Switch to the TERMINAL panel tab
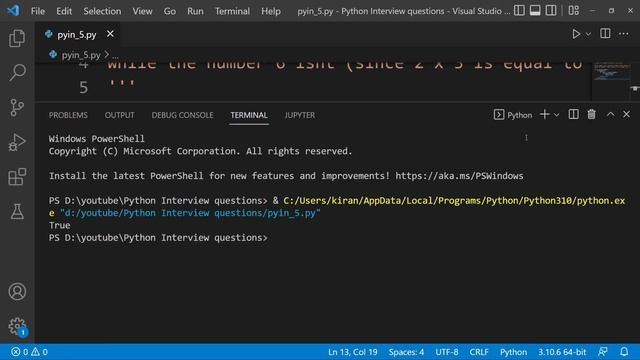 click(249, 115)
